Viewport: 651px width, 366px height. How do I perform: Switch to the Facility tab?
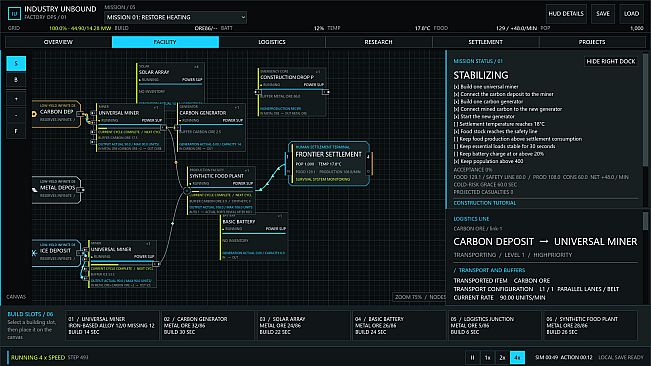pos(165,42)
